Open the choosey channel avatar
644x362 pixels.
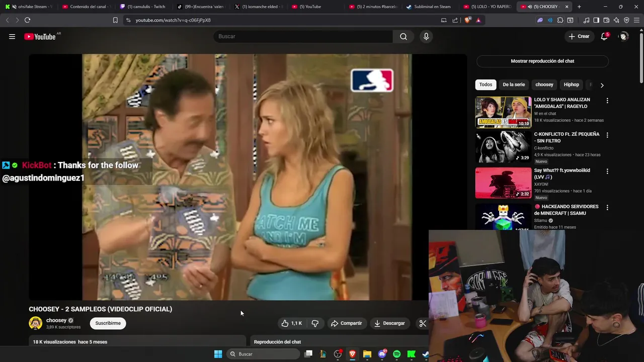tap(36, 323)
